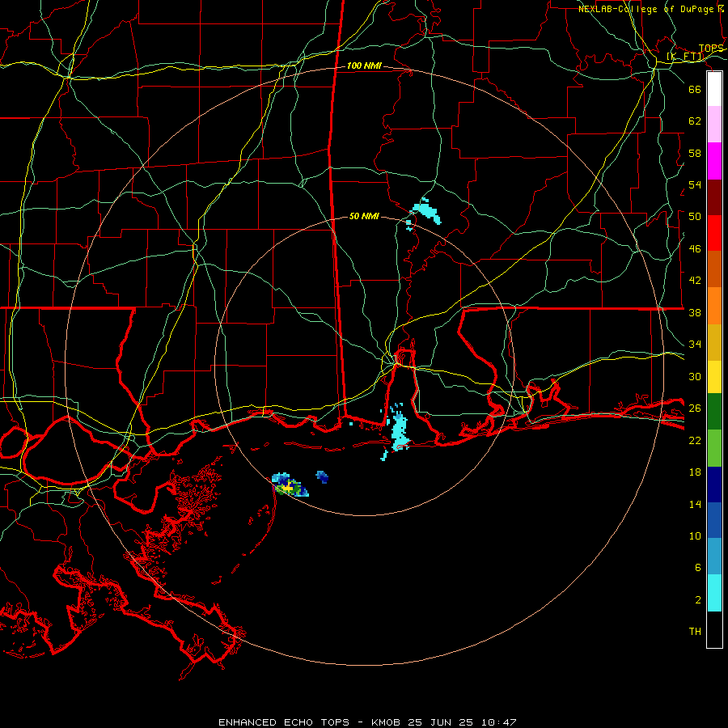Click the small isolated blue echo offshore

coord(322,476)
